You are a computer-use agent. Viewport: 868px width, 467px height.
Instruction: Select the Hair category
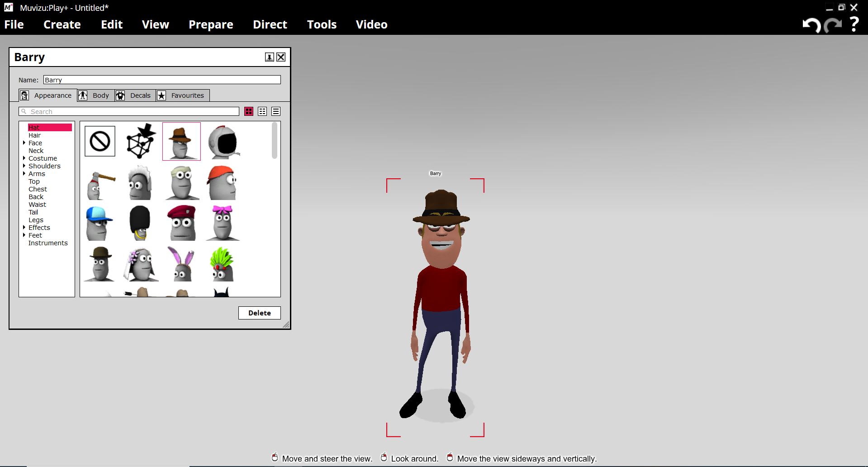tap(34, 135)
